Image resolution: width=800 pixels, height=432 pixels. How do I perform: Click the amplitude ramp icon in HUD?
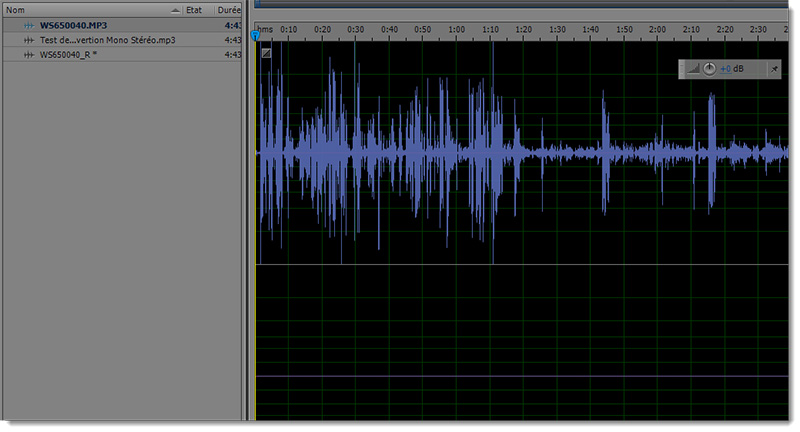click(693, 69)
